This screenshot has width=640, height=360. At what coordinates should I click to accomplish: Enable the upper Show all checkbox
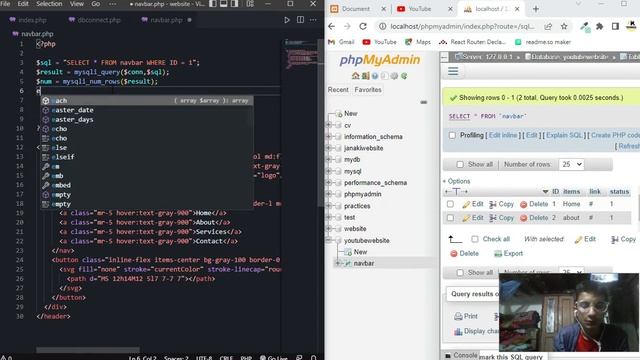point(460,164)
